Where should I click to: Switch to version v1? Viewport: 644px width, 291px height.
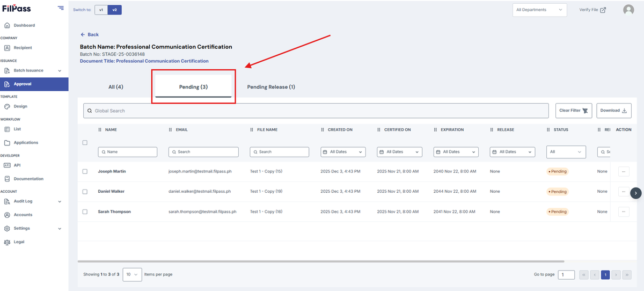pyautogui.click(x=101, y=10)
